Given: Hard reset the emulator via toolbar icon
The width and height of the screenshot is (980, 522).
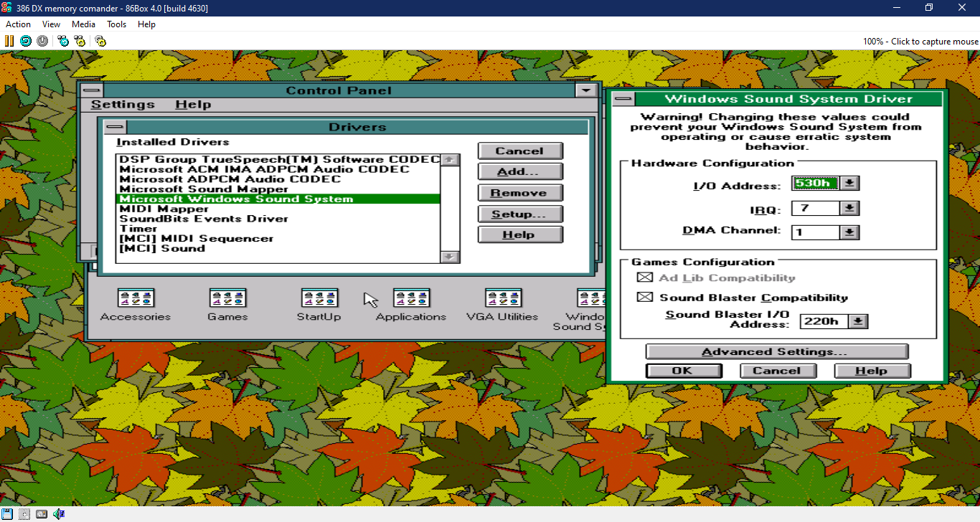Looking at the screenshot, I should [25, 41].
